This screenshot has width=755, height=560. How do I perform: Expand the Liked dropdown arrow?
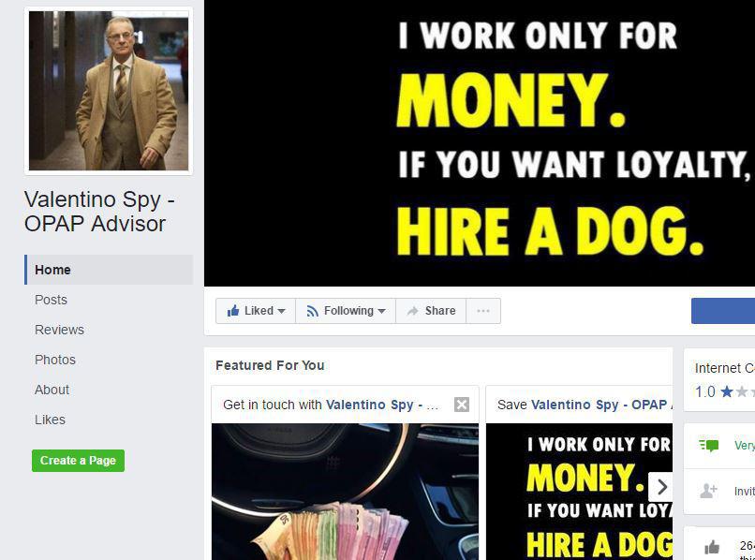click(x=282, y=311)
